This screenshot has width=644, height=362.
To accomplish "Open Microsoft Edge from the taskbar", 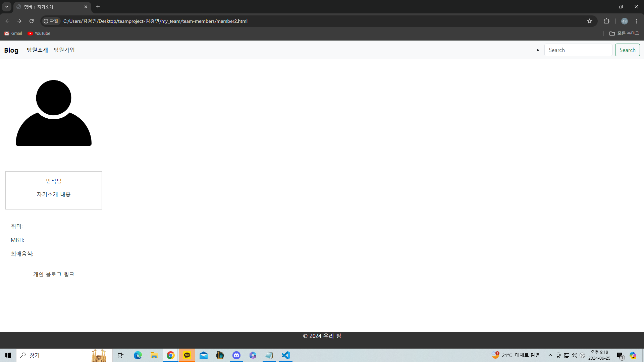I will coord(138,355).
